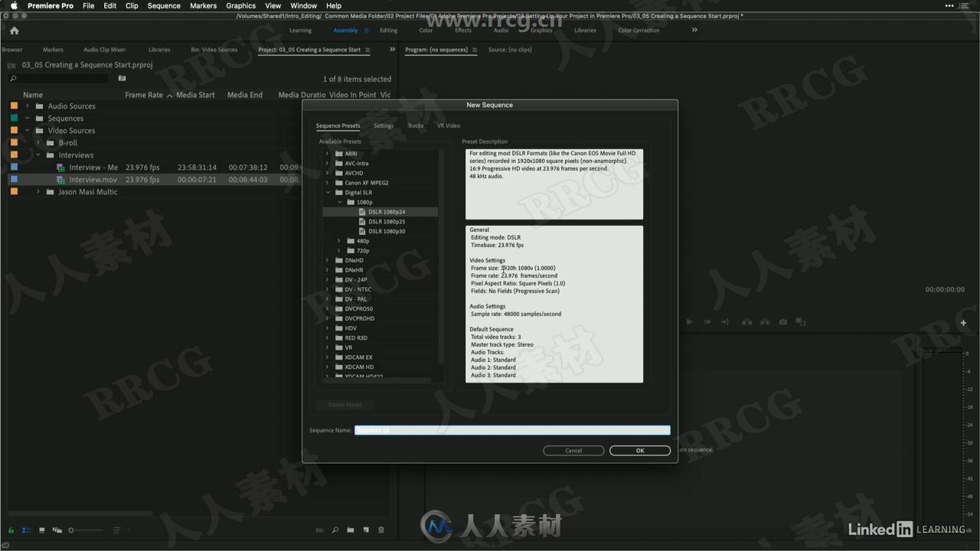
Task: Click OK in New Sequence dialog
Action: [x=640, y=451]
